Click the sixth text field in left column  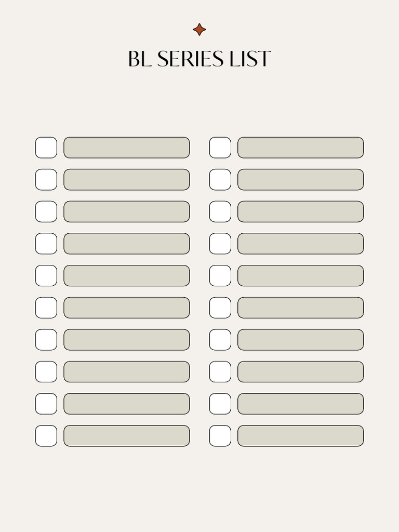tap(127, 308)
